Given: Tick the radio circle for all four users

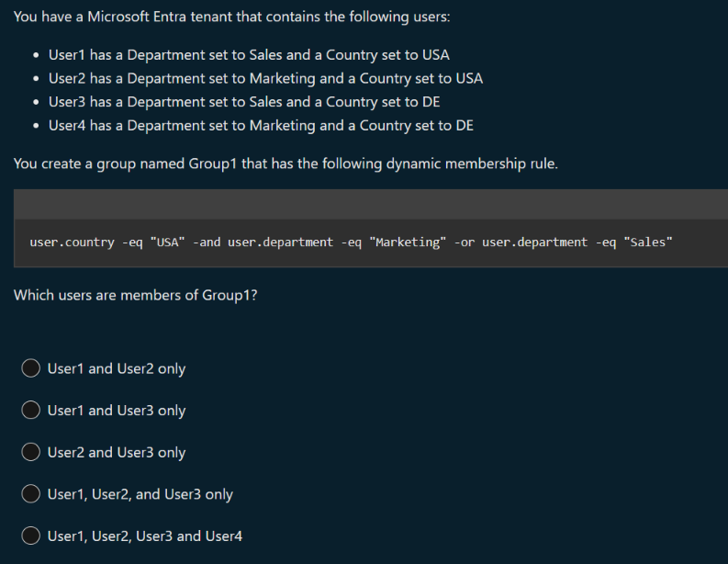Looking at the screenshot, I should pyautogui.click(x=31, y=536).
